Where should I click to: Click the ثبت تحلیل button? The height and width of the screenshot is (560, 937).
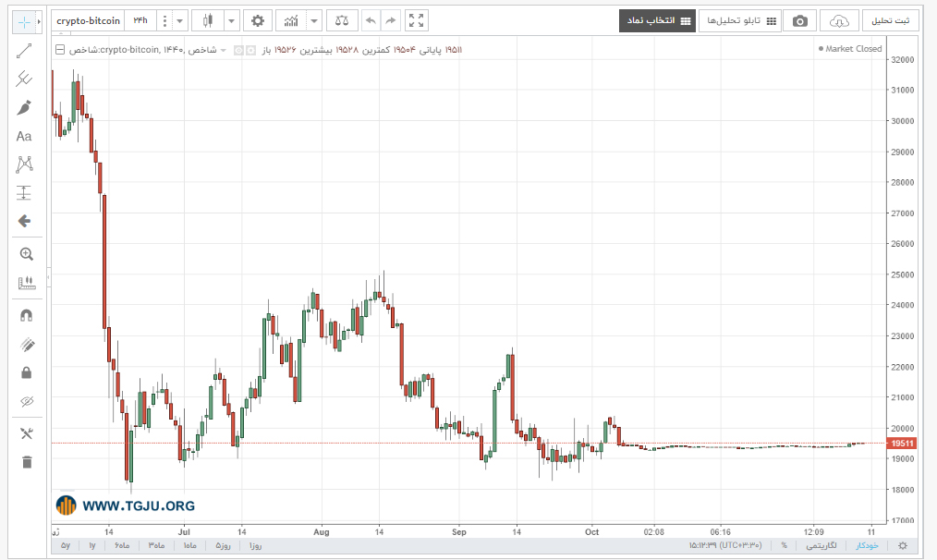coord(890,21)
